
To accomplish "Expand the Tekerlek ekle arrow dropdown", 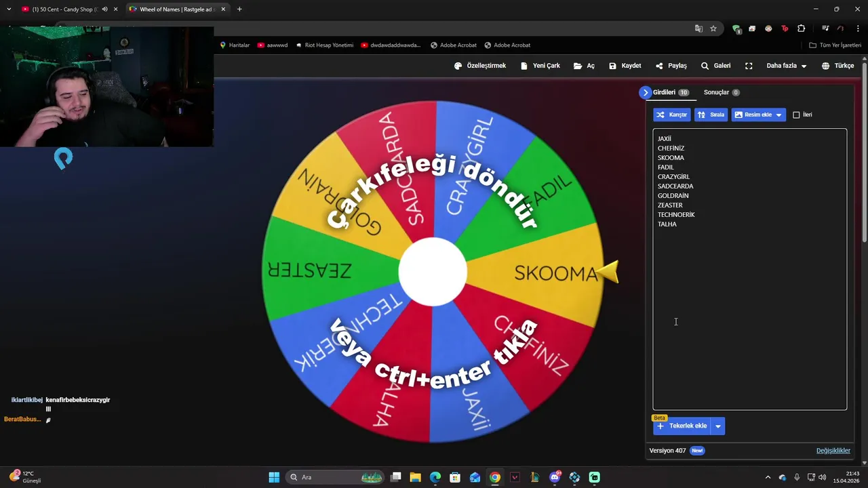I will click(718, 426).
